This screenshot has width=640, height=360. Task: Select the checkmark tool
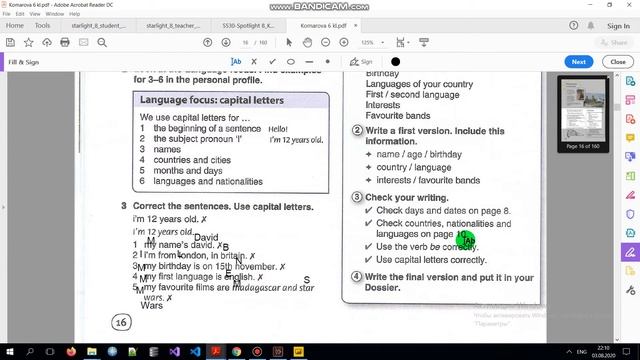click(272, 62)
